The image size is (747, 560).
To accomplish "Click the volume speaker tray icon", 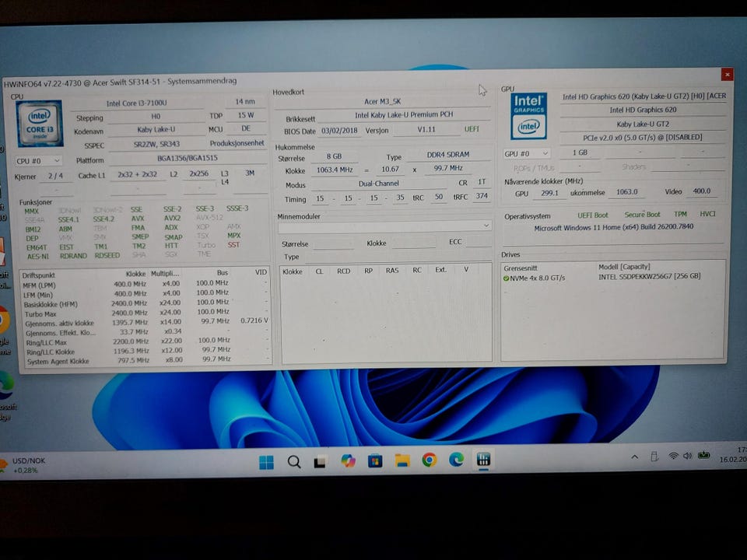I will [687, 456].
